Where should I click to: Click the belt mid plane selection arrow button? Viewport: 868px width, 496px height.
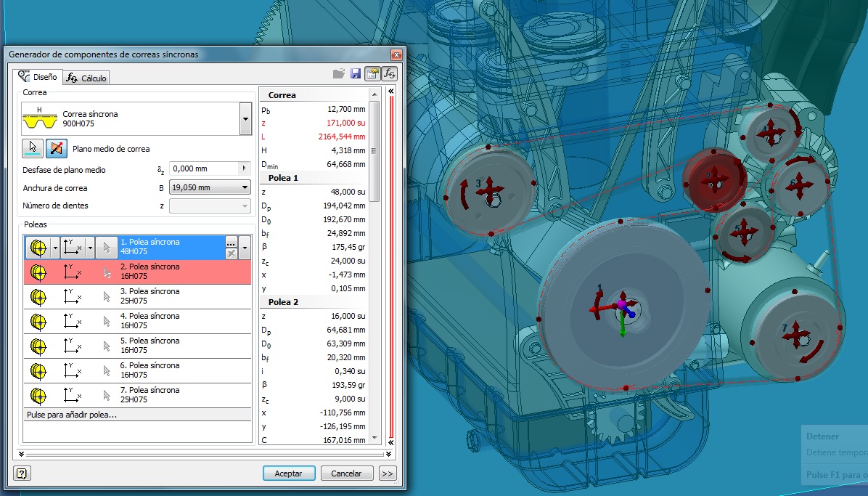[33, 148]
